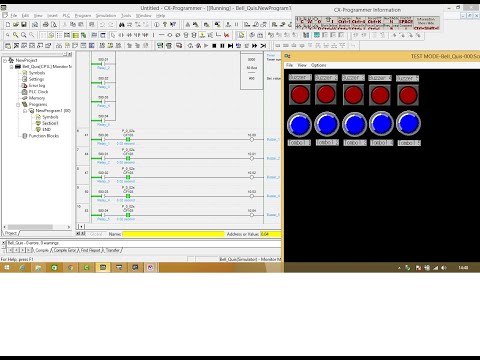Toggle the blue Tombol 4 pushbutton

(x=381, y=124)
